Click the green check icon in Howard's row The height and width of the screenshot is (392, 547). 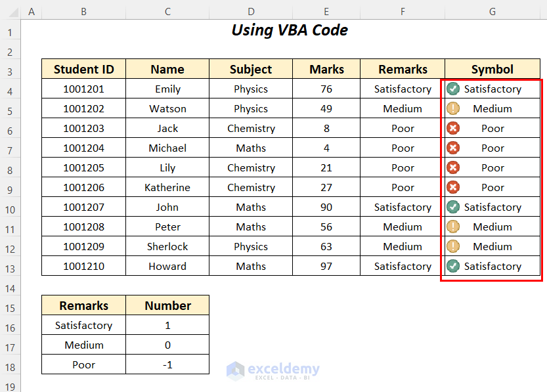tap(453, 266)
